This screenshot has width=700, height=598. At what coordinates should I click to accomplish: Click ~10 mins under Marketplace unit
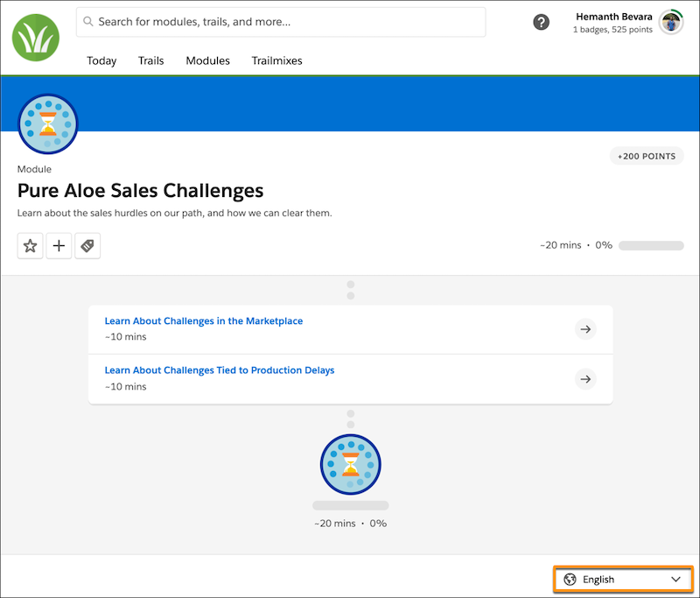coord(125,337)
